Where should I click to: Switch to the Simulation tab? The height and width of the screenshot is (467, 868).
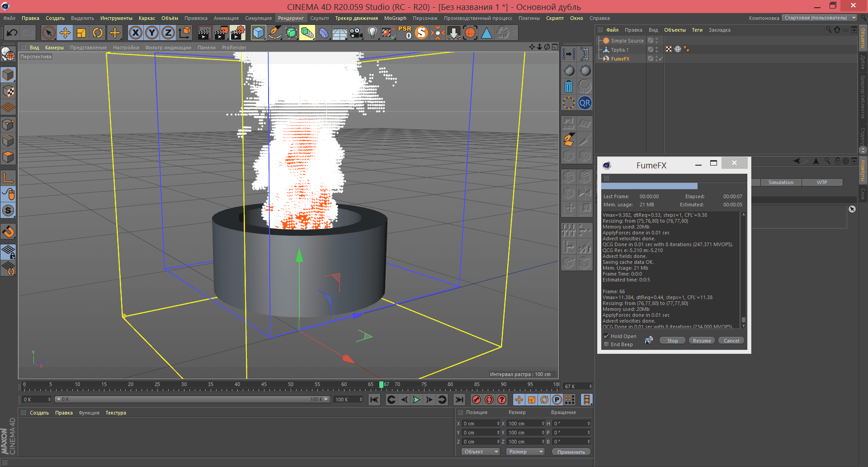pyautogui.click(x=781, y=182)
